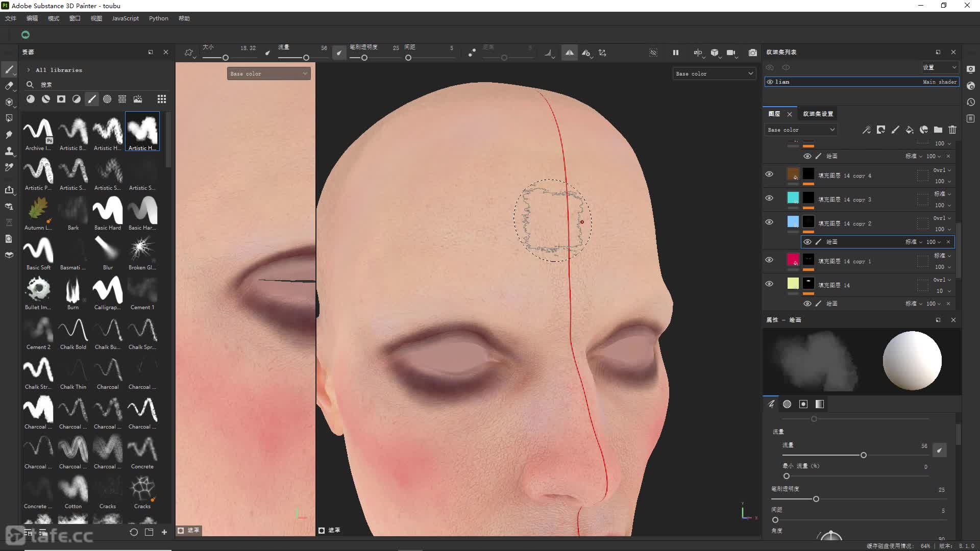Select the Chalk Bold brush preset
980x551 pixels.
[73, 333]
